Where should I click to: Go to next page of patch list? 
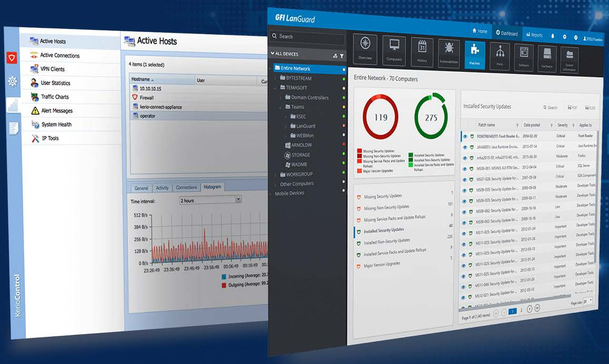529,309
